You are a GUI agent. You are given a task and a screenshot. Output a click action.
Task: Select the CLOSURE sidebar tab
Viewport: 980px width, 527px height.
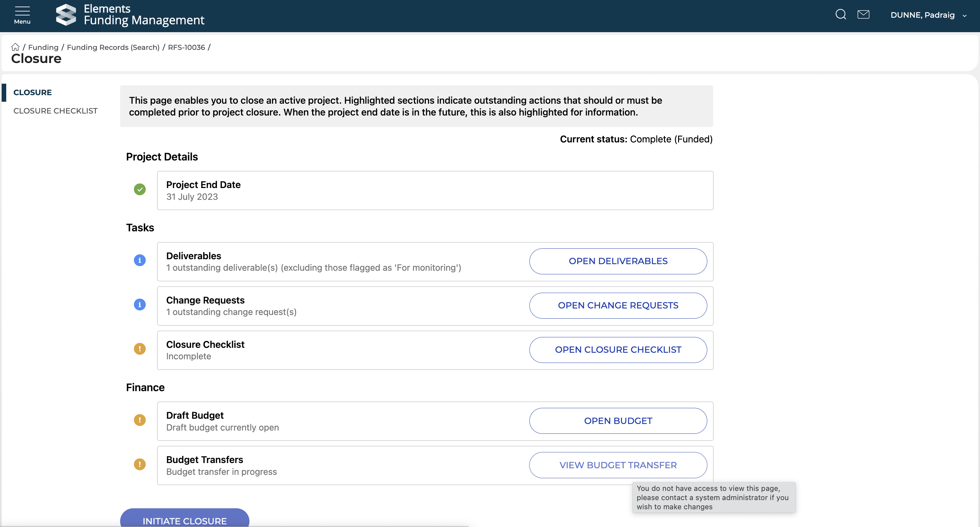pyautogui.click(x=32, y=93)
